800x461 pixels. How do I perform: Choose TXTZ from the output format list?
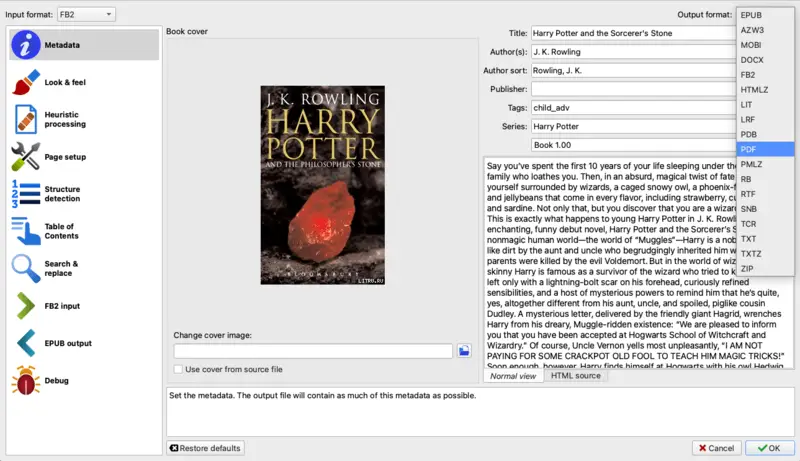pos(765,253)
